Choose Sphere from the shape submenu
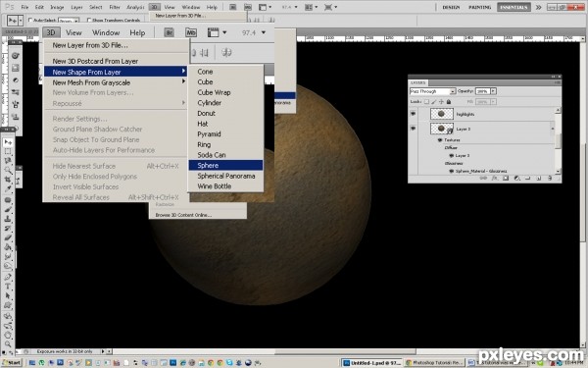This screenshot has height=368, width=588. coord(225,165)
